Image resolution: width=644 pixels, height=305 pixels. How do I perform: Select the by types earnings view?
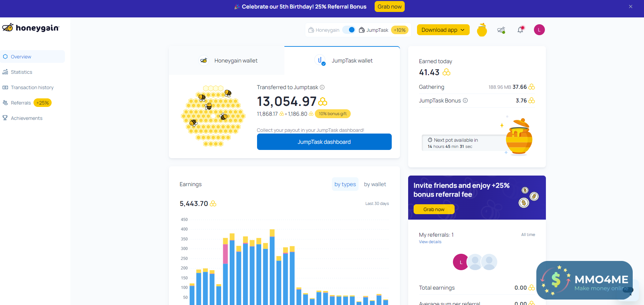345,184
